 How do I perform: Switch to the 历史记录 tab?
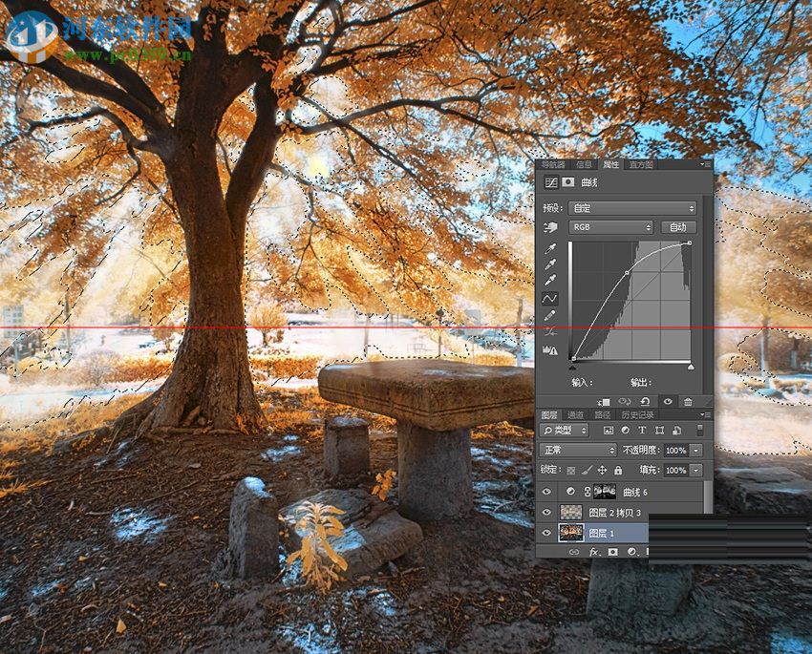coord(637,415)
